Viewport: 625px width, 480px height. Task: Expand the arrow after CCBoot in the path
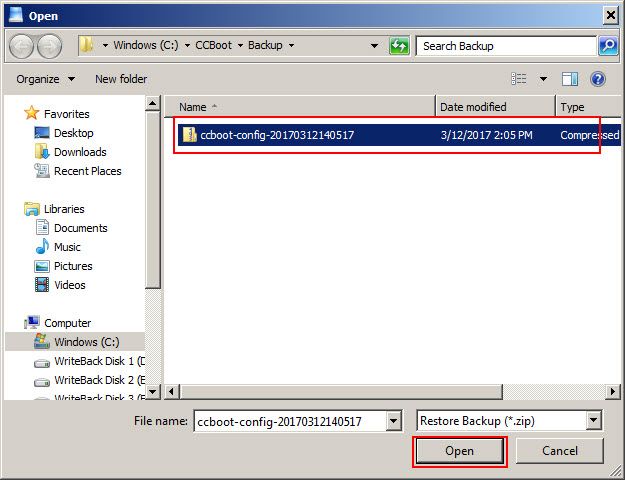[240, 45]
